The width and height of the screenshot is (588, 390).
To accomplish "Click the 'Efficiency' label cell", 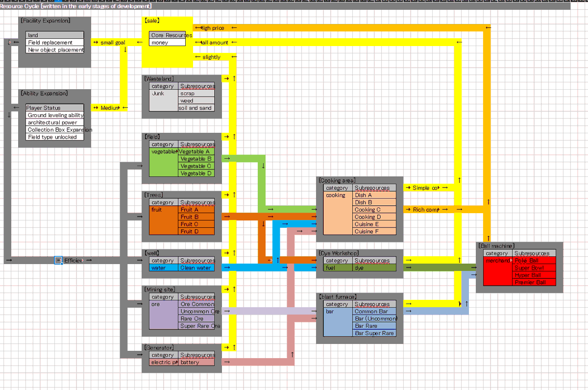I will point(73,260).
